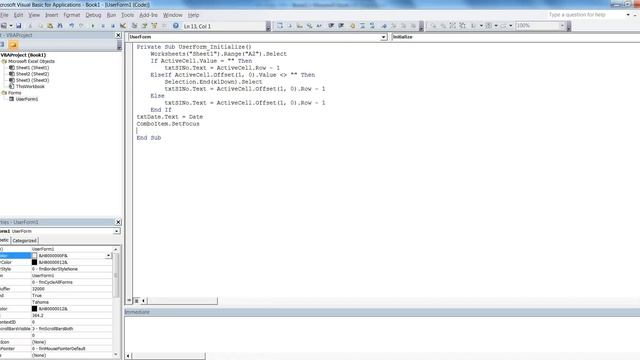The width and height of the screenshot is (640, 360).
Task: Open Project Explorer toolbar icon
Action: tap(134, 26)
